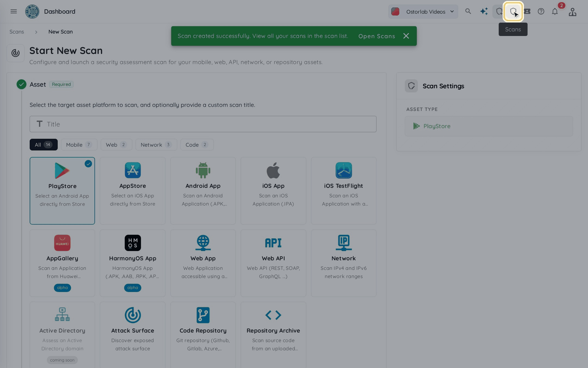Screen dimensions: 588x368
Task: Toggle the checked PlayStore asset card
Action: (62, 191)
